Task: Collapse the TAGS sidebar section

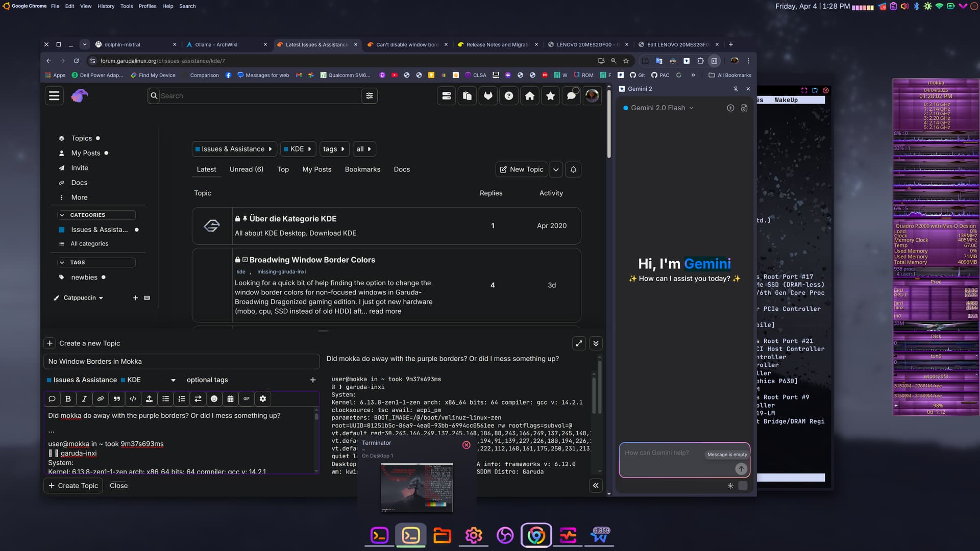Action: 96,263
